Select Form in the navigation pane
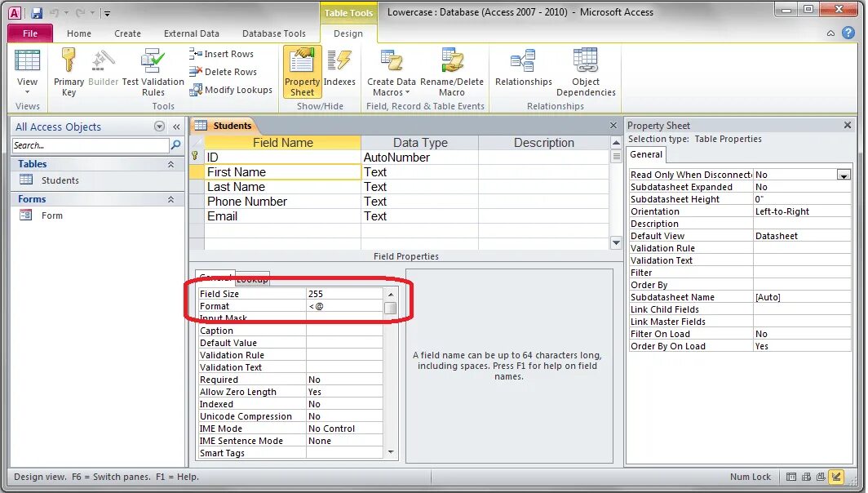The height and width of the screenshot is (493, 868). click(51, 215)
